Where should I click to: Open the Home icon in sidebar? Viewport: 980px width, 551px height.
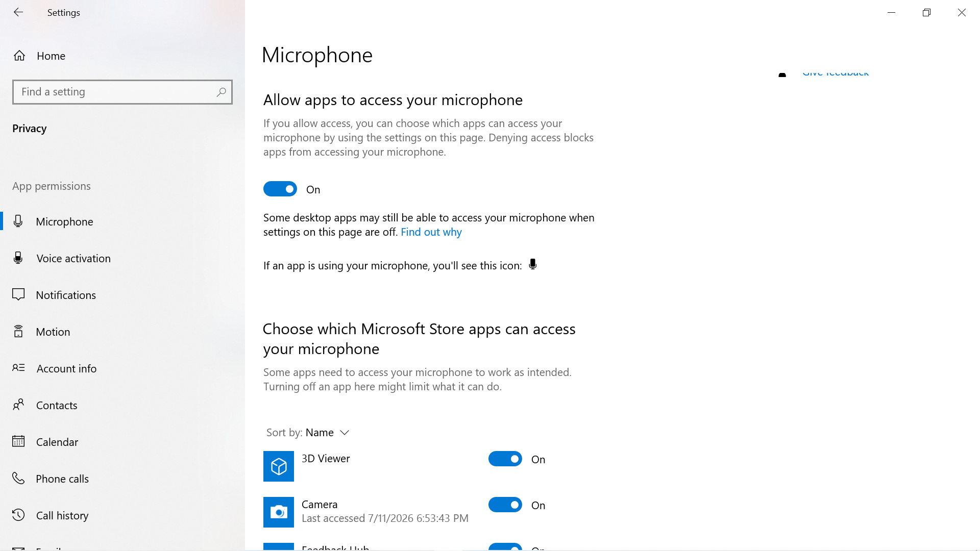pos(19,56)
